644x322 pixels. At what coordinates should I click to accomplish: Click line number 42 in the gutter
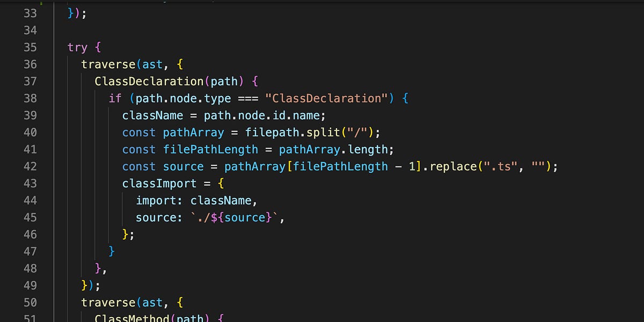click(x=31, y=166)
